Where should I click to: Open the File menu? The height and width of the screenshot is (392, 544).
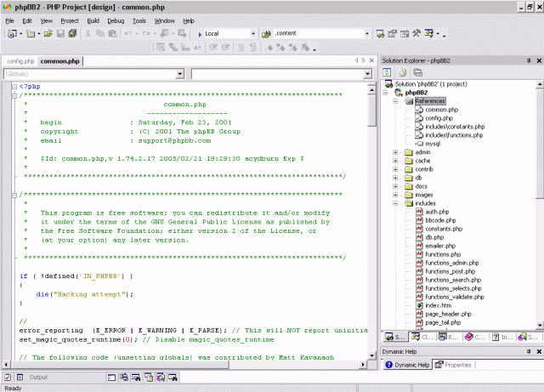pyautogui.click(x=9, y=20)
